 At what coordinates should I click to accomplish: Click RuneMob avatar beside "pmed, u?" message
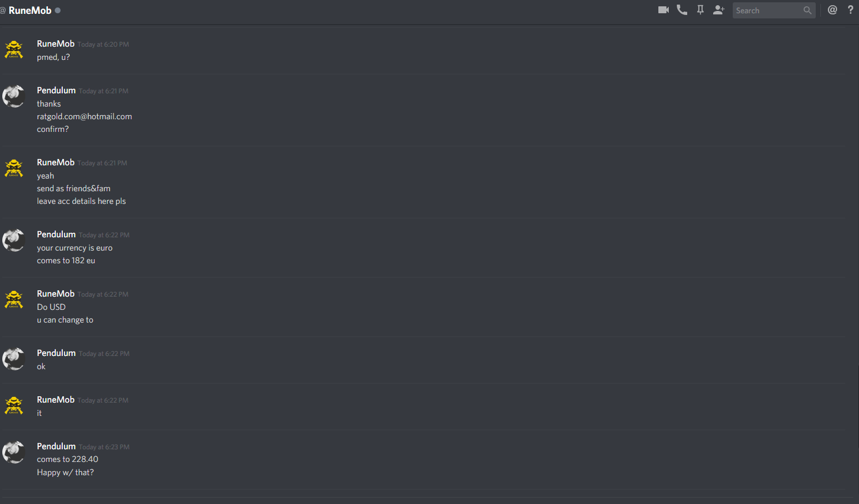click(14, 50)
